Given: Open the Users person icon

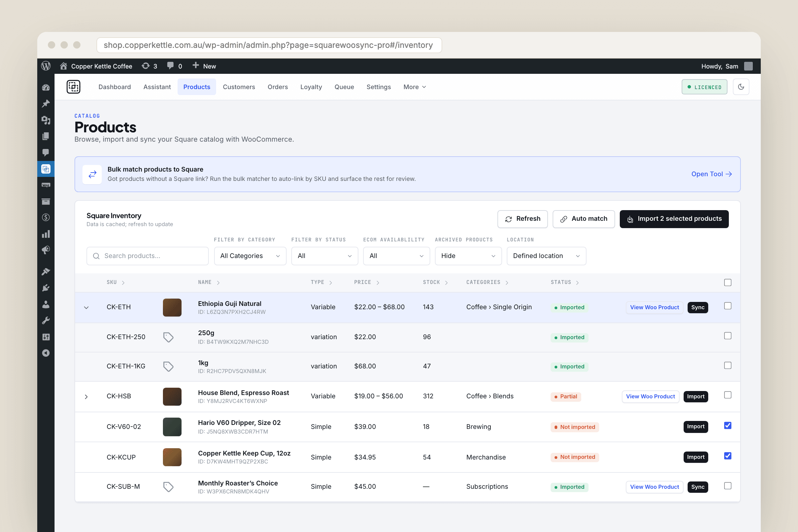Looking at the screenshot, I should pos(46,304).
